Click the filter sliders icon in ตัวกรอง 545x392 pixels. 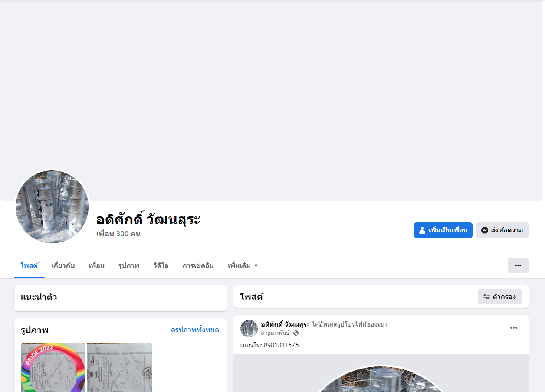[x=486, y=297]
